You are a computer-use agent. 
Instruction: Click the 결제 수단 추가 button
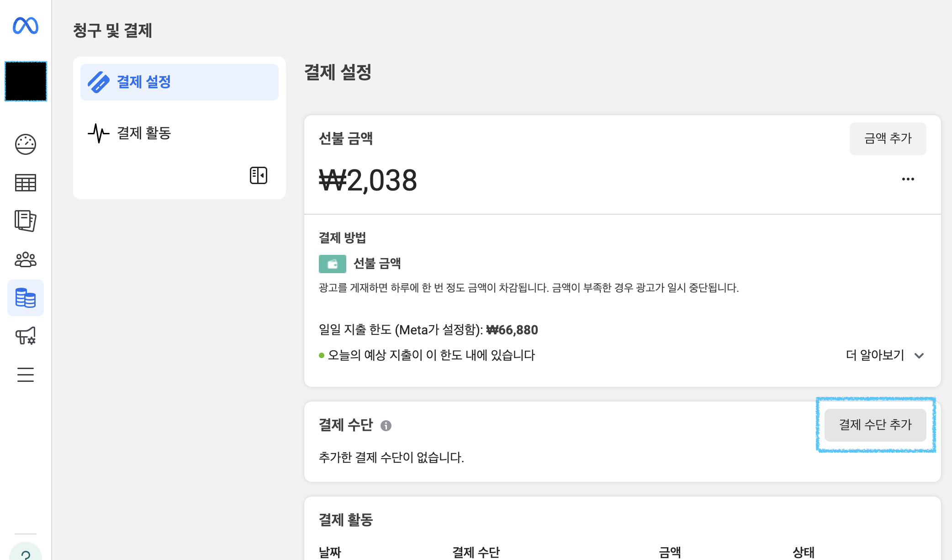coord(875,425)
